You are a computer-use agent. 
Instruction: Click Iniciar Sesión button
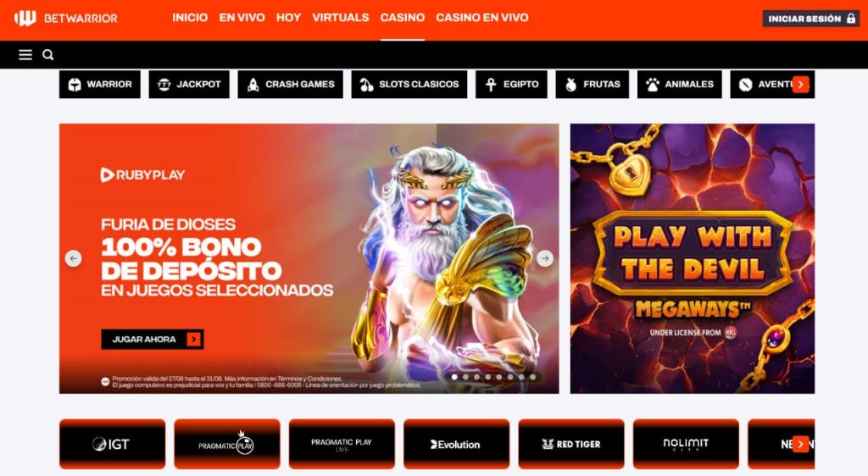point(810,19)
